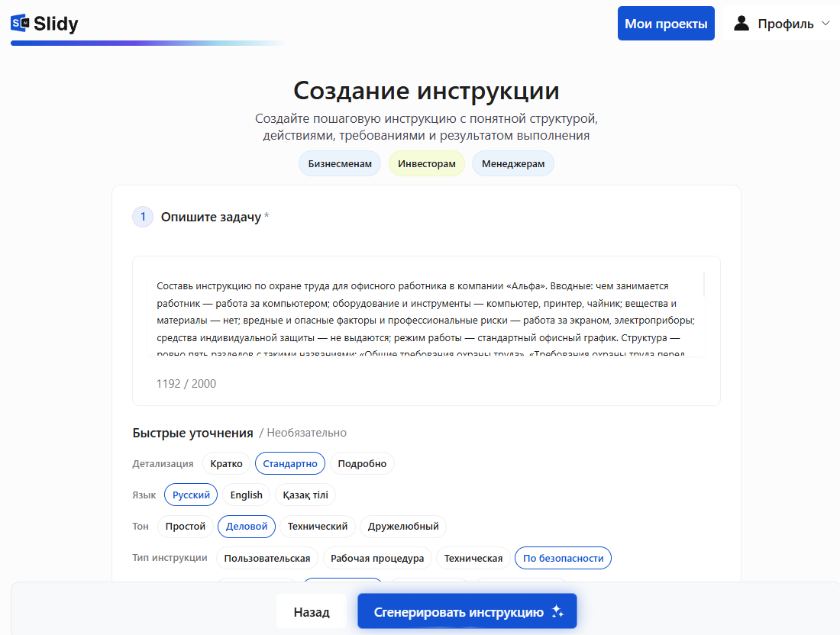Select Пользовательская instruction type
This screenshot has width=840, height=635.
(267, 558)
